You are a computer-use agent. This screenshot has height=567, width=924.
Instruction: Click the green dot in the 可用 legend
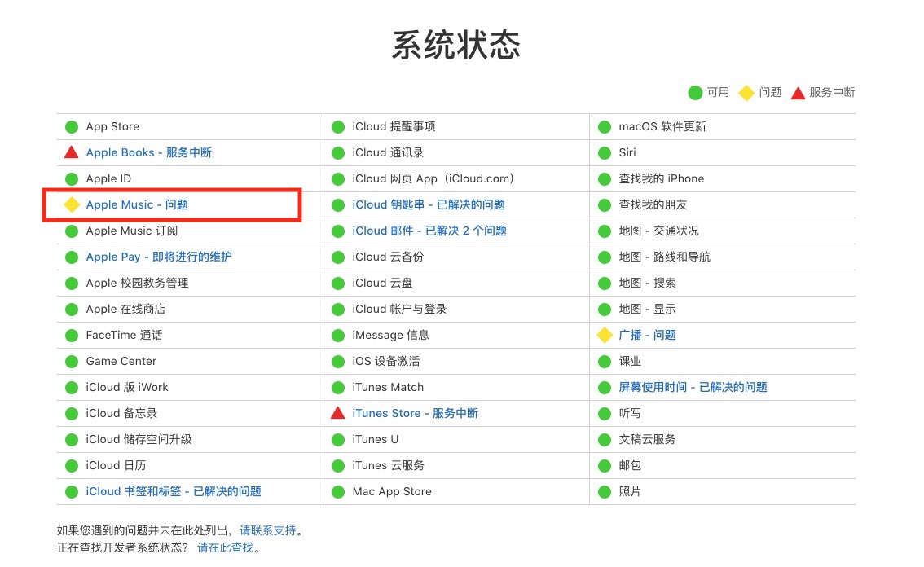[696, 92]
